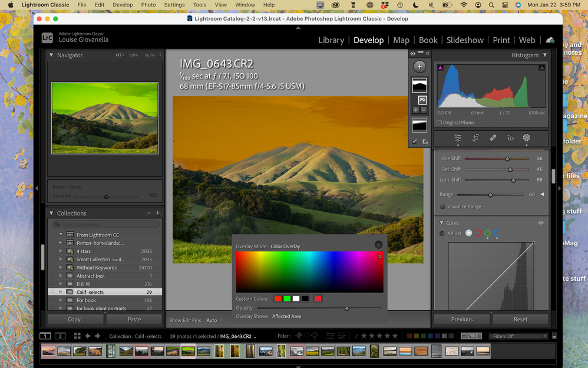Screen dimensions: 588x368
Task: Select the green custom color swatch
Action: [x=287, y=298]
